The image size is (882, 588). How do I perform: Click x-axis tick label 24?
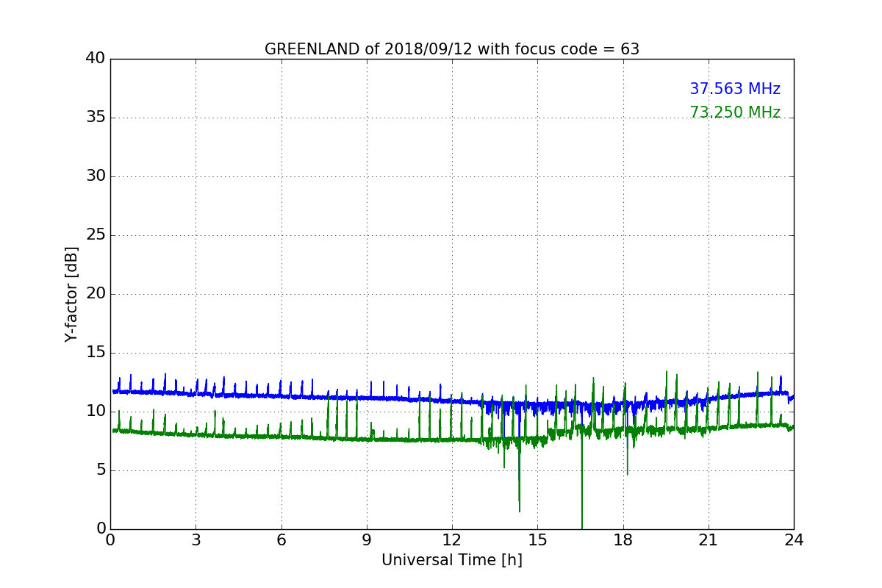[794, 539]
